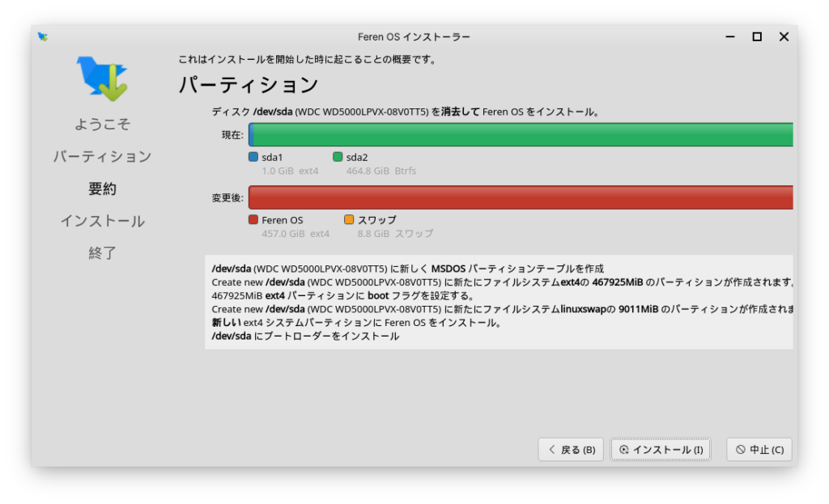Click the summary text listing partition operations
This screenshot has width=829, height=504.
tap(499, 302)
